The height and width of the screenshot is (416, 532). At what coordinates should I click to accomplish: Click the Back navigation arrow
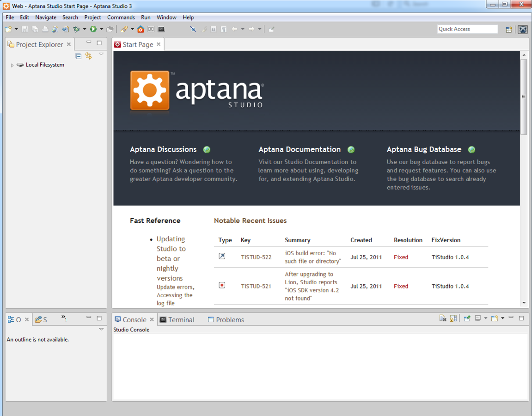[234, 29]
